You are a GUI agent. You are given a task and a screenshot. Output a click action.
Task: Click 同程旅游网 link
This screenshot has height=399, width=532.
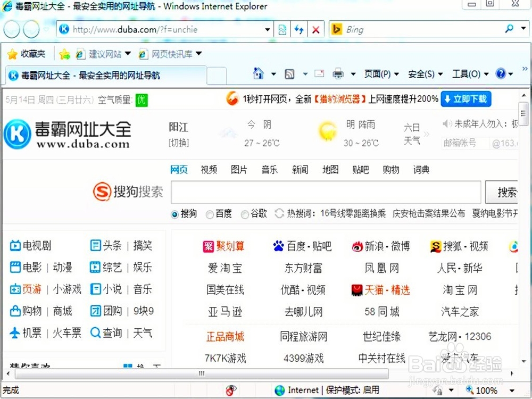pos(303,337)
